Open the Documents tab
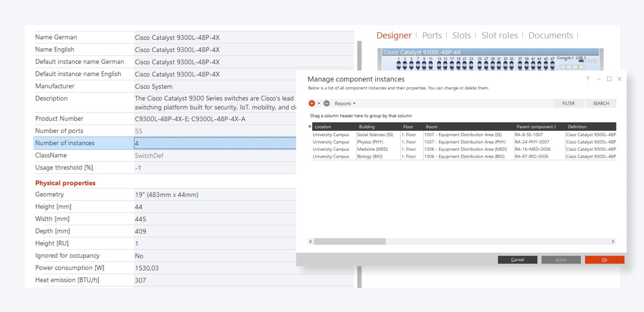The height and width of the screenshot is (312, 644). click(x=550, y=35)
